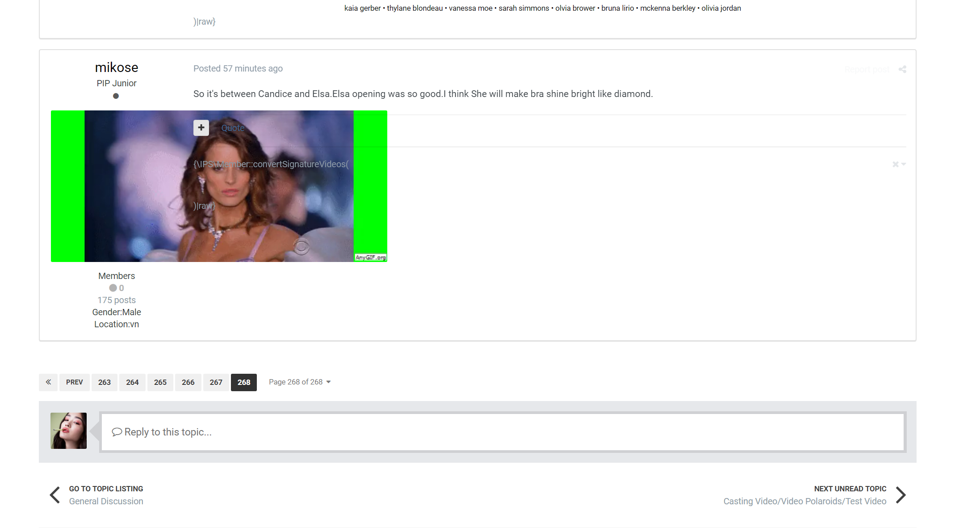Screen dimensions: 980x528
Task: Click the right chevron next unread topic
Action: click(900, 495)
